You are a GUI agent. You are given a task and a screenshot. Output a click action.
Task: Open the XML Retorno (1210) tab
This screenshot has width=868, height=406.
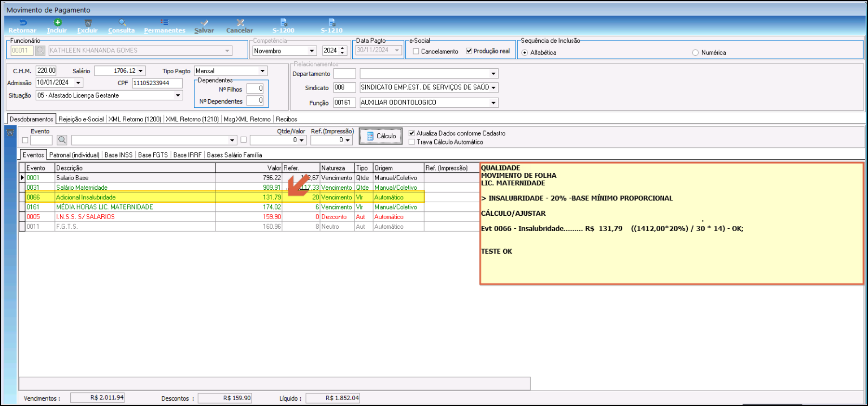pyautogui.click(x=192, y=119)
